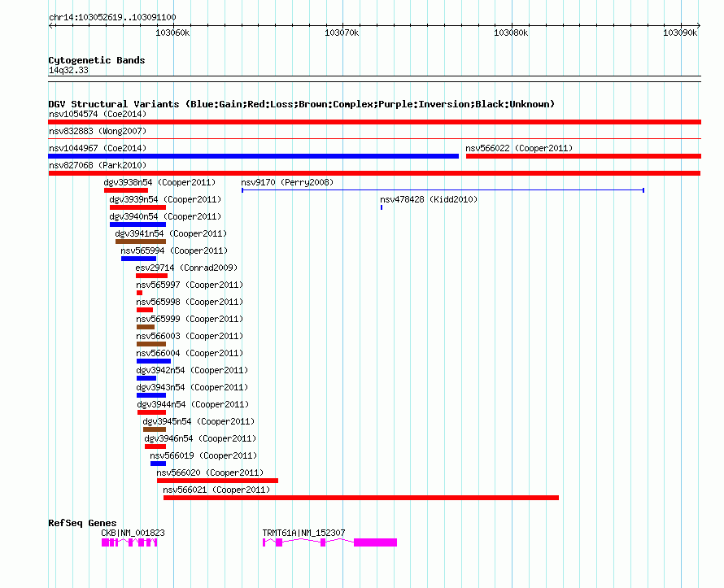
Task: Click the 103070k ruler tick label
Action: tap(342, 33)
